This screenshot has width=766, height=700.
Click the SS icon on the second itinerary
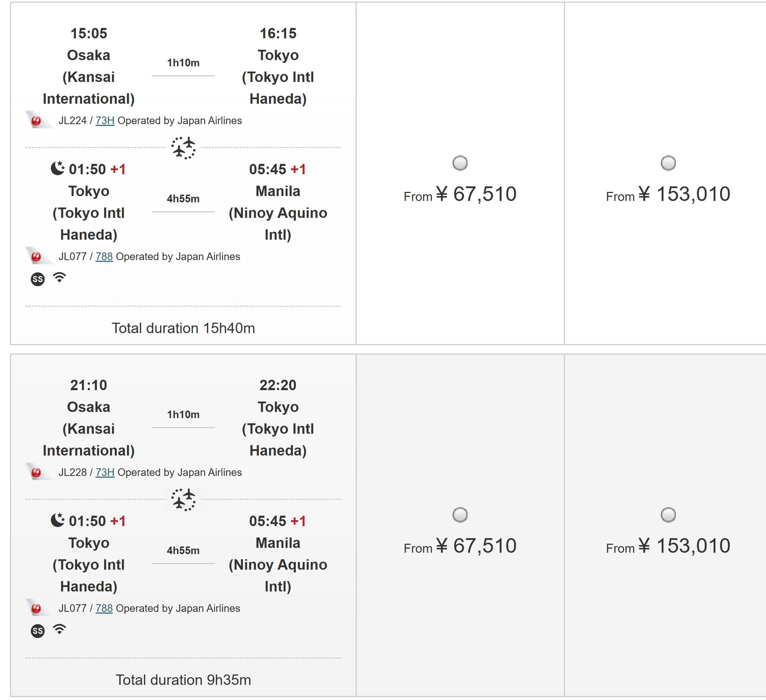(38, 630)
